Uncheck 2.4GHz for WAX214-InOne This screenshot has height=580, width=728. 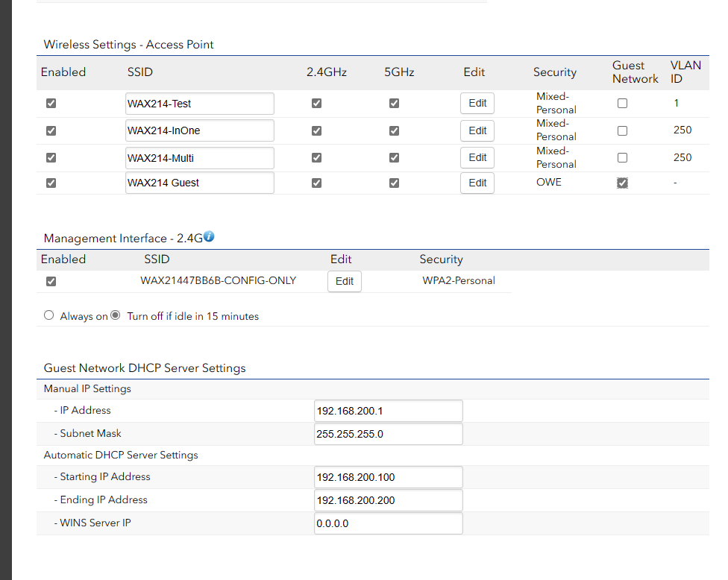[x=316, y=130]
